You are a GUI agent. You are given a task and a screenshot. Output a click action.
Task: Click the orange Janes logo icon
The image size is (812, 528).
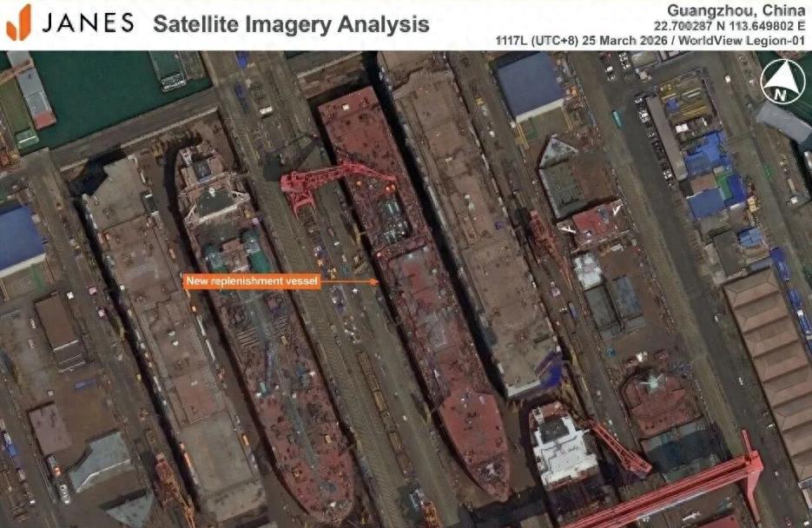tap(18, 23)
